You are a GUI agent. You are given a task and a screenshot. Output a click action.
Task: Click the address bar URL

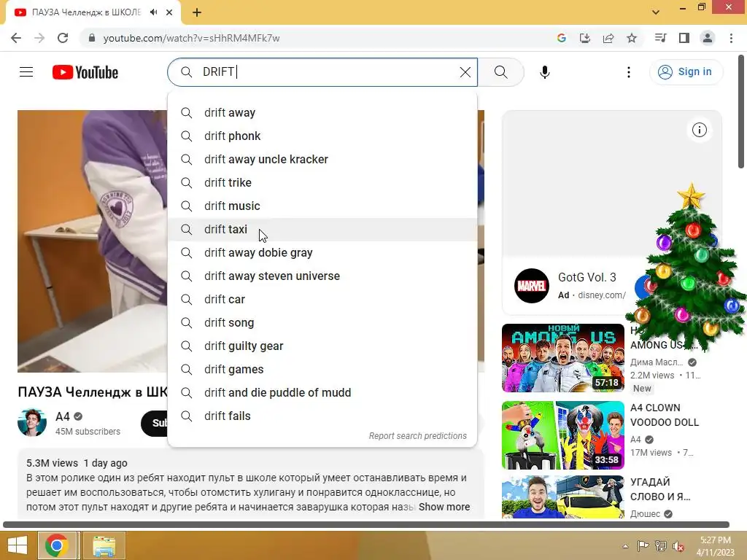191,38
